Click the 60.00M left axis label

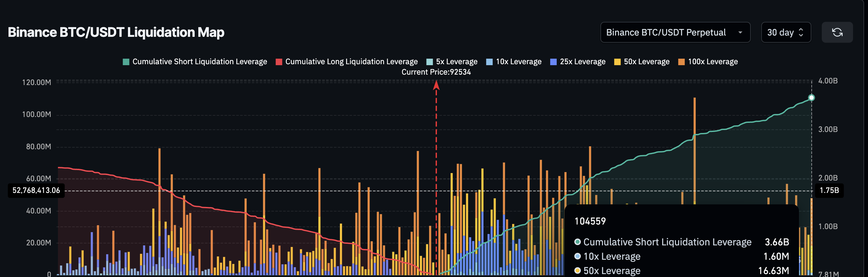[x=39, y=179]
